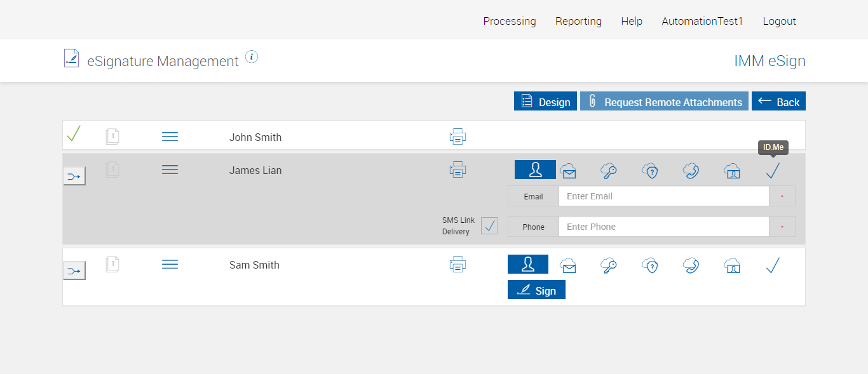
Task: Click the cloud key icon for James Lian
Action: coord(608,170)
